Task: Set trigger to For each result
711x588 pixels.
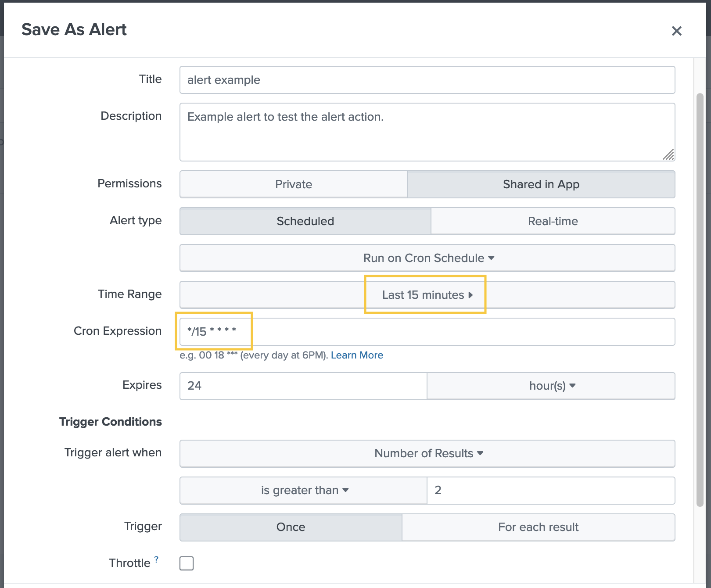Action: coord(538,527)
